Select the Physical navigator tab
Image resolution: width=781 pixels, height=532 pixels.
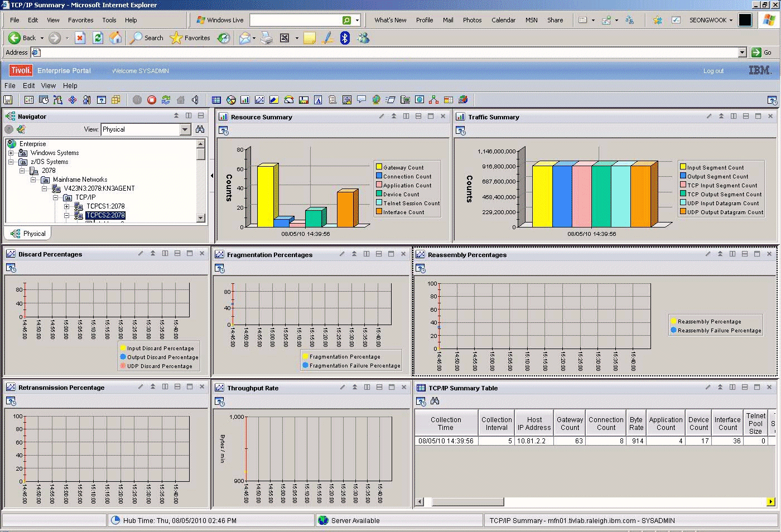[x=28, y=234]
